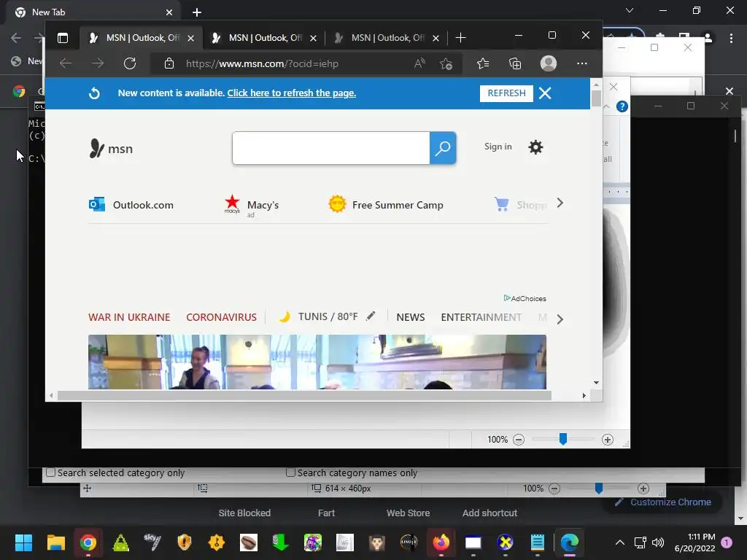Open CORONAVIRUS section
Viewport: 747px width, 560px height.
pos(222,317)
